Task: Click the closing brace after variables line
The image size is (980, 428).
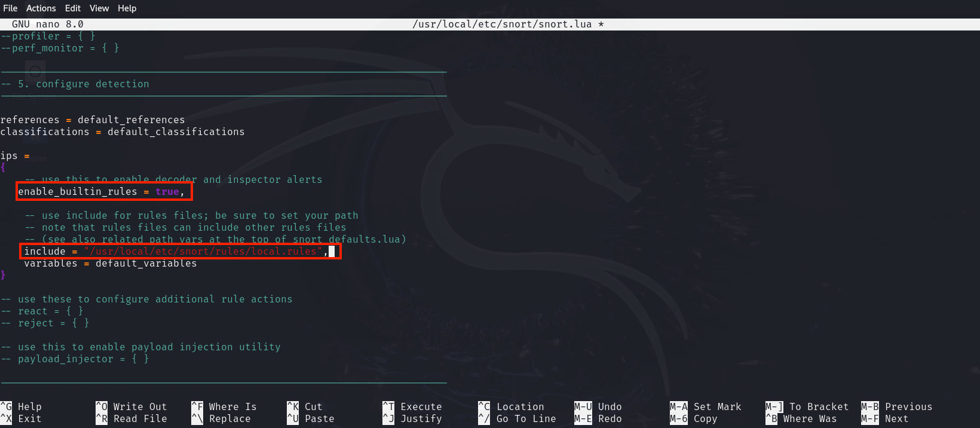Action: pyautogui.click(x=3, y=275)
